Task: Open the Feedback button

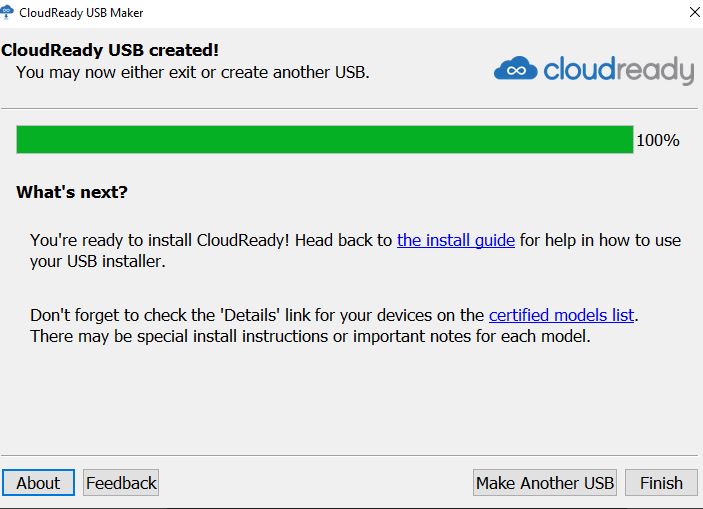Action: coord(121,483)
